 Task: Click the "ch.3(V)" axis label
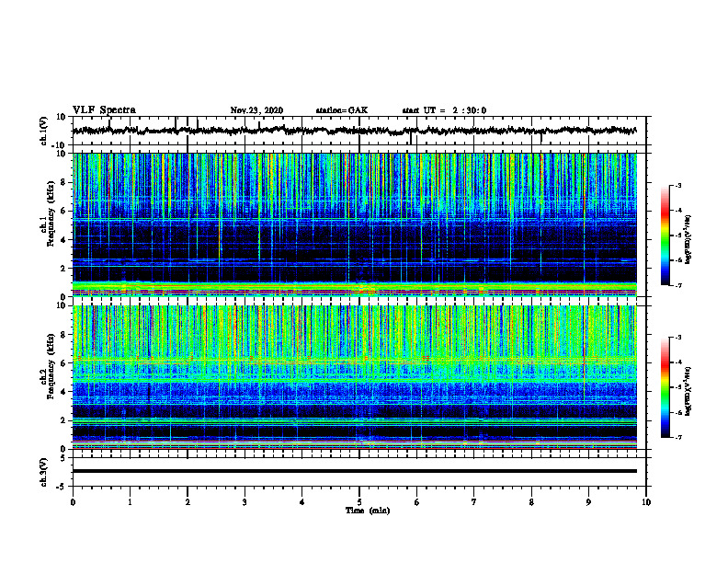44,472
